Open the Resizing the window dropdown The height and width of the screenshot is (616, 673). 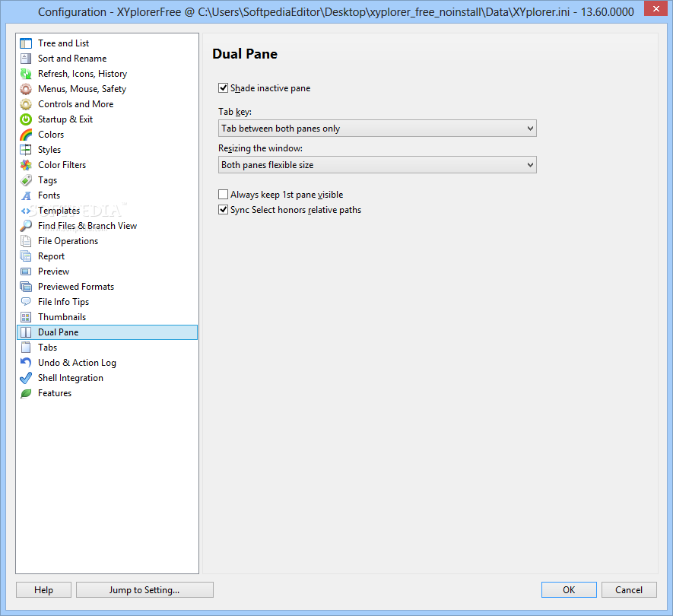point(377,165)
